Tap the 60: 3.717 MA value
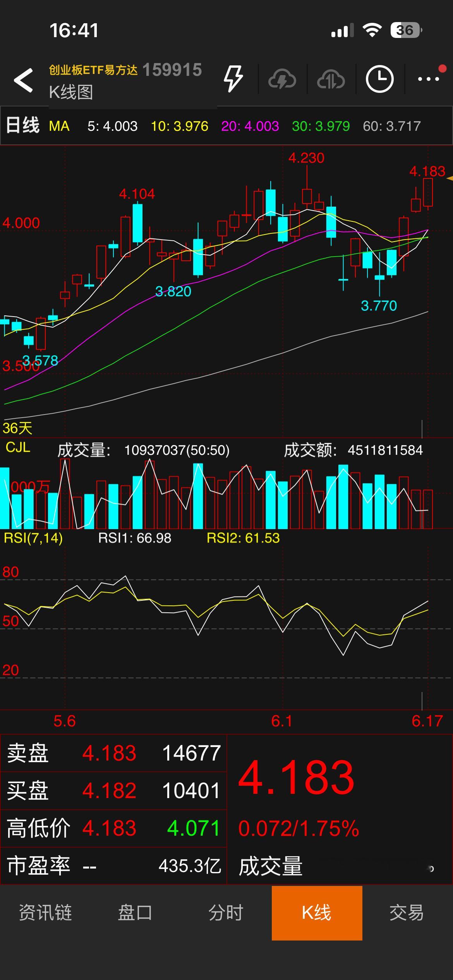453x980 pixels. (x=392, y=126)
